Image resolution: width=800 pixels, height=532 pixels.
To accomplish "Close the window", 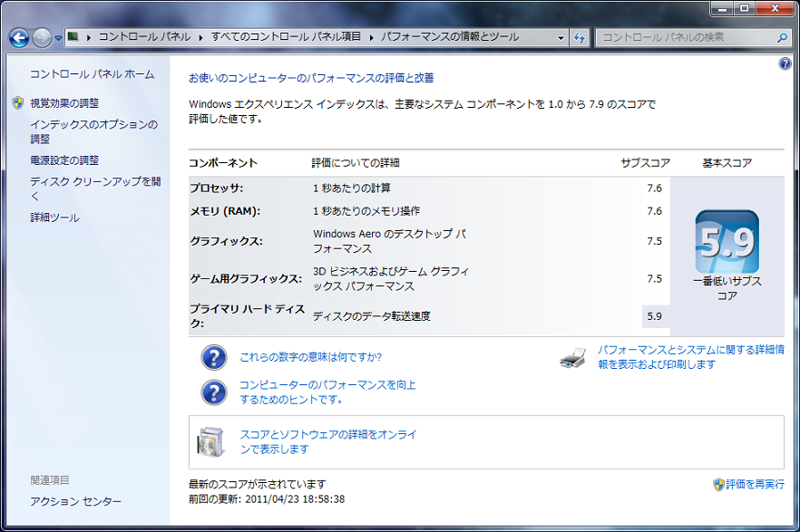I will tap(775, 8).
